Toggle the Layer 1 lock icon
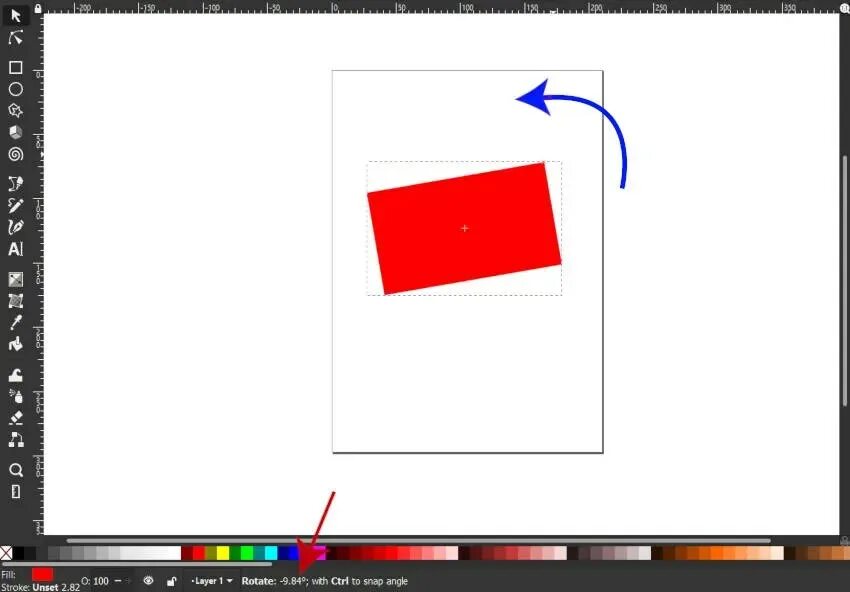This screenshot has height=592, width=850. coord(171,582)
